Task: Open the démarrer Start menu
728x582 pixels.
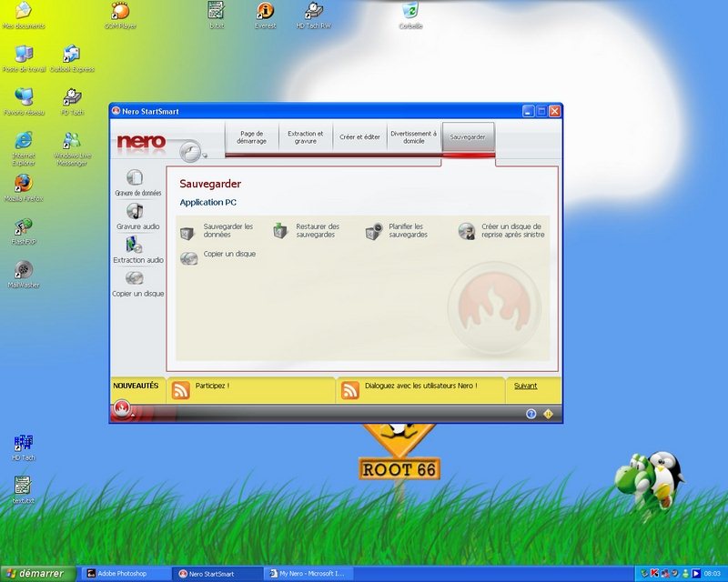Action: (37, 574)
